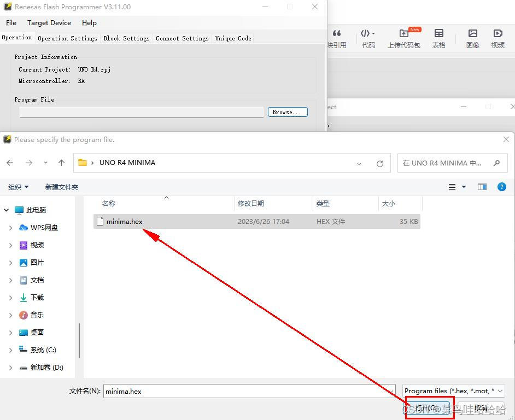Click the minima.hex file icon
Screen dimensions: 515x420
[x=100, y=222]
